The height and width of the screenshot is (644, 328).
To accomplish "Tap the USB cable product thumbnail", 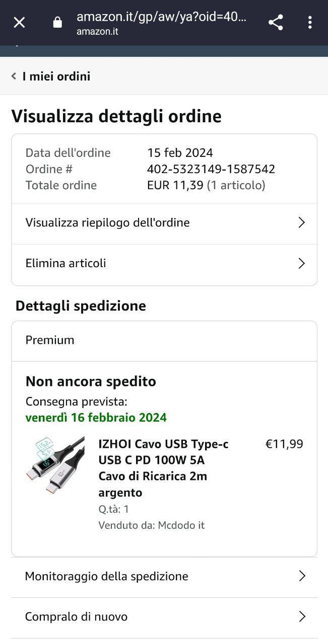I will click(55, 466).
